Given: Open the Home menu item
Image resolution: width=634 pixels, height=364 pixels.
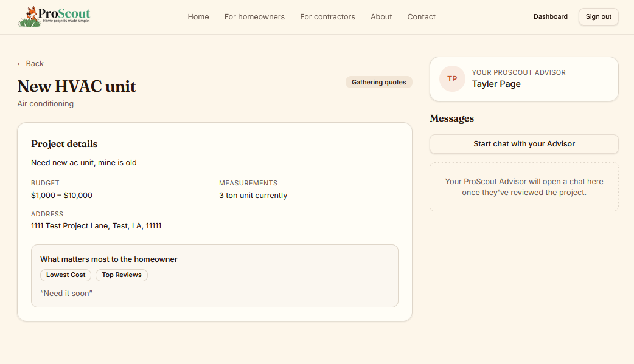Looking at the screenshot, I should click(198, 17).
